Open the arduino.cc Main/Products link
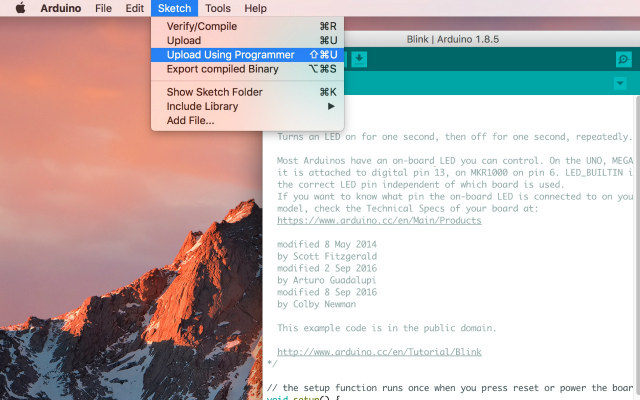The width and height of the screenshot is (640, 400). click(379, 220)
